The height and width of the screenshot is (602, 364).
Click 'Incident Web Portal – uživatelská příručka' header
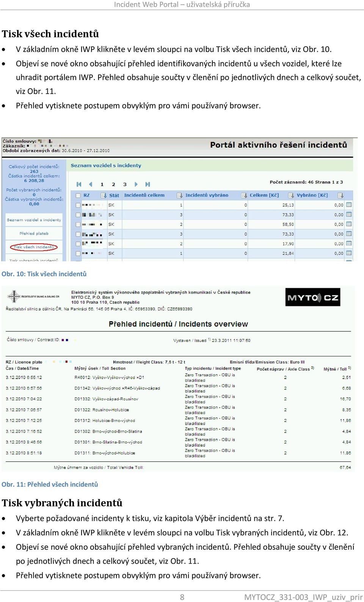[182, 5]
